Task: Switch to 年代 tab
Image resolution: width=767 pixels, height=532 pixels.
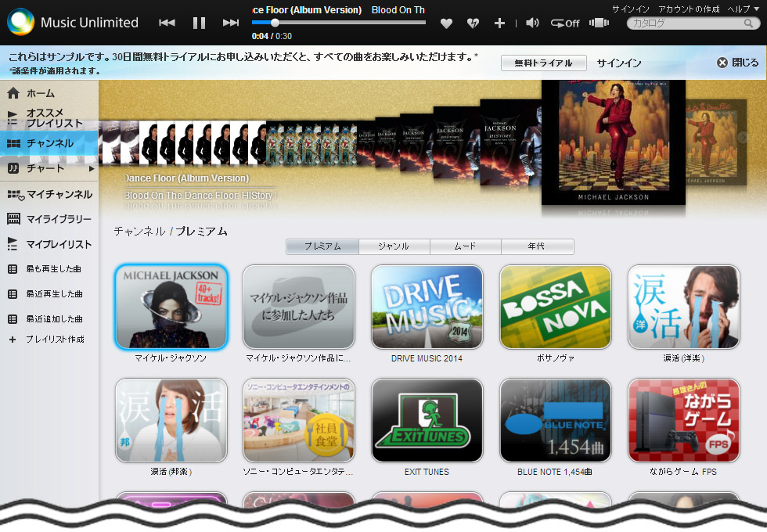Action: click(x=537, y=246)
